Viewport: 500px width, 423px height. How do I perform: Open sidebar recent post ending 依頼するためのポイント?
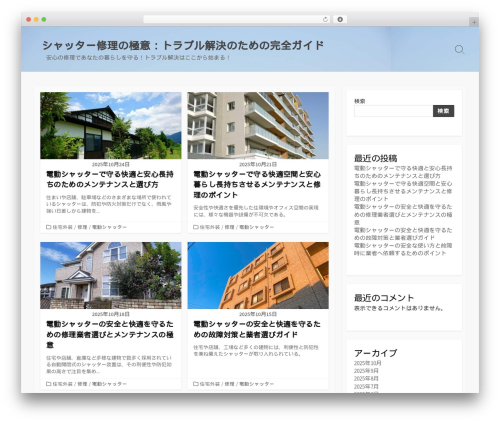click(403, 249)
